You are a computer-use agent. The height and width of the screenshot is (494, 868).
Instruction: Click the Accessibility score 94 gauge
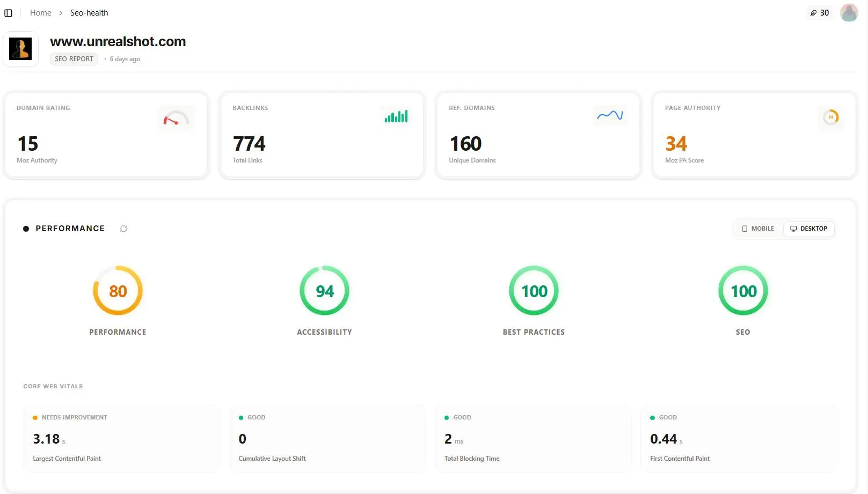[324, 291]
